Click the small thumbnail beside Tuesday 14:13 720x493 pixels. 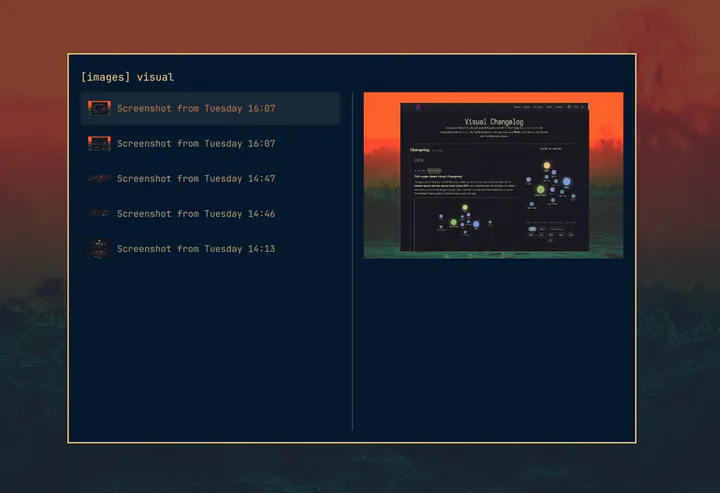click(99, 249)
